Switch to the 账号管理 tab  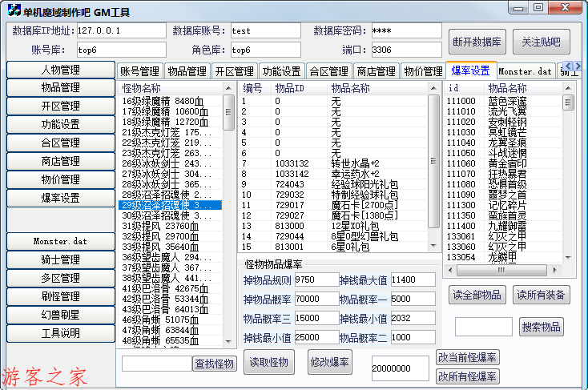[x=140, y=71]
